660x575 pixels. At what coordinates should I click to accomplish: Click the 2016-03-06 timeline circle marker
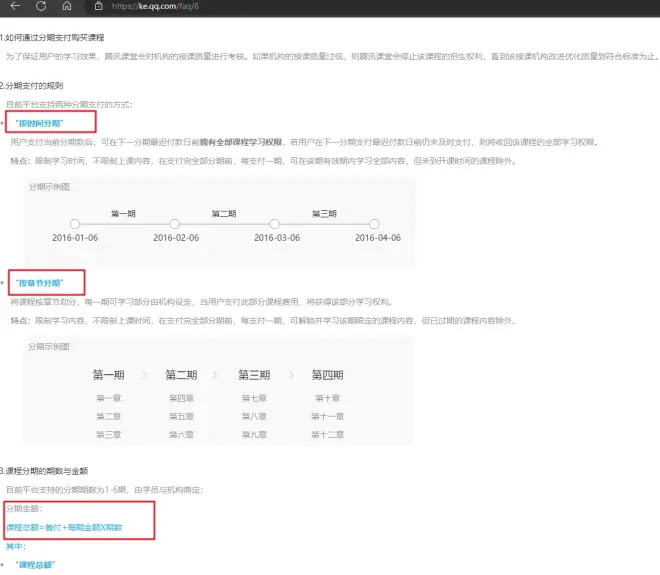tap(275, 224)
